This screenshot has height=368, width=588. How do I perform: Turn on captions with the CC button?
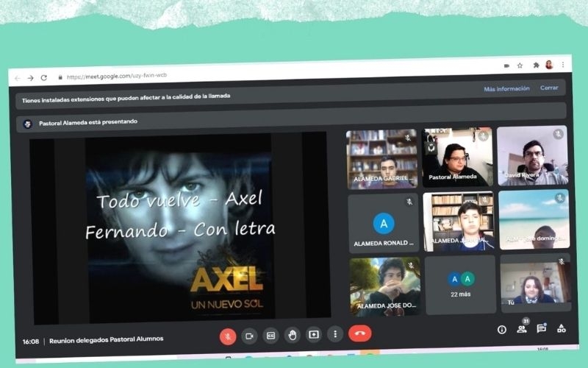pos(270,336)
